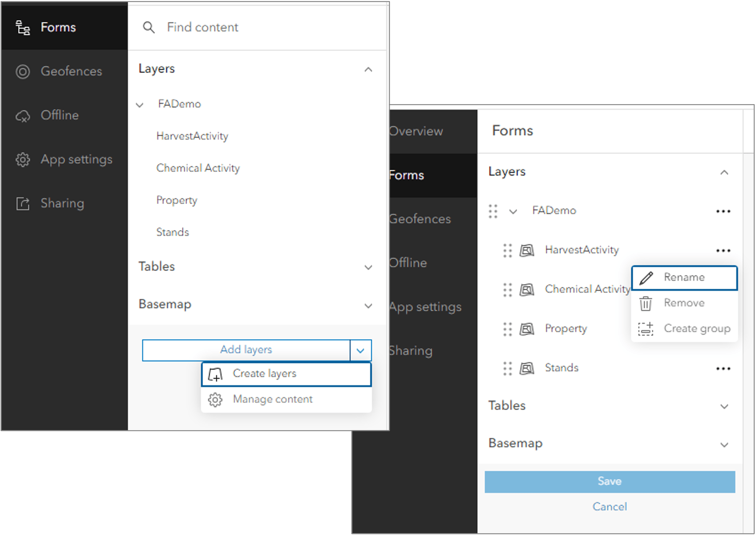756x535 pixels.
Task: Collapse the Layers section
Action: (x=368, y=70)
